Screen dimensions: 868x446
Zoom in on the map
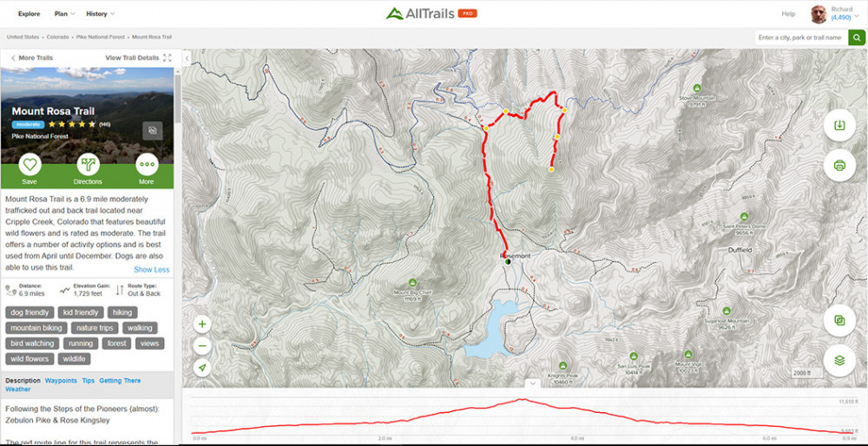click(x=202, y=325)
